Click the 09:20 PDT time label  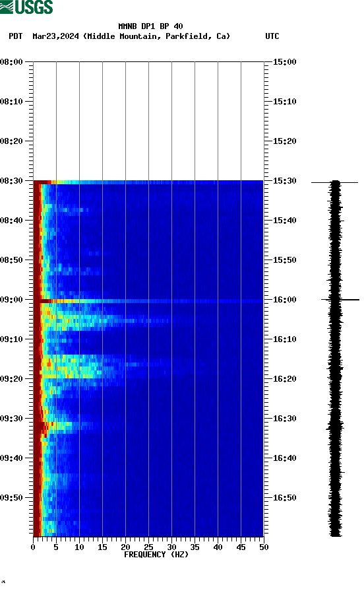click(11, 379)
